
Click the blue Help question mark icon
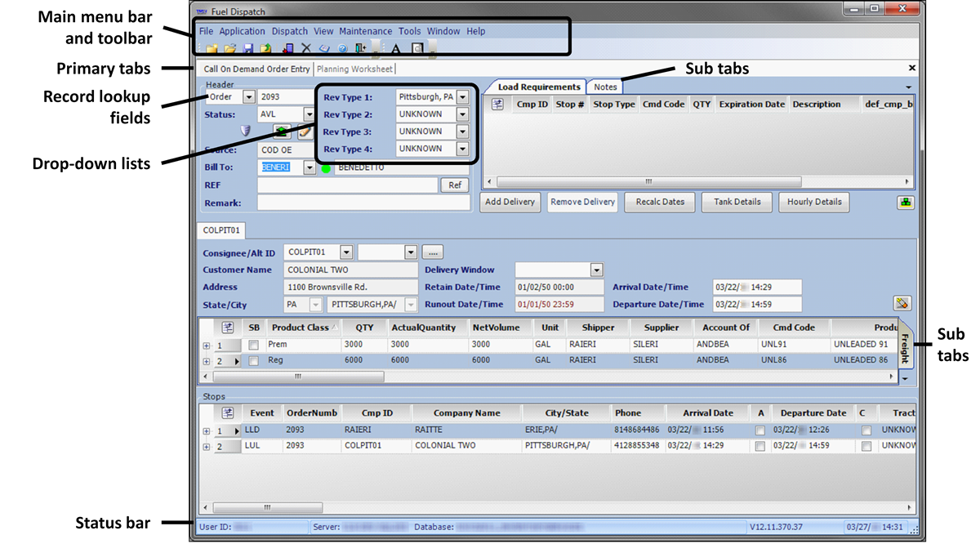[343, 49]
